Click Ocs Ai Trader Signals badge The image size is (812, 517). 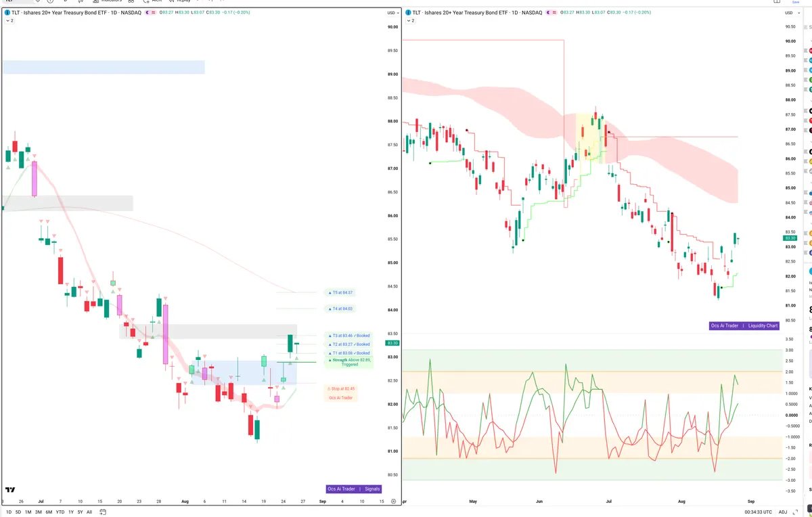354,489
